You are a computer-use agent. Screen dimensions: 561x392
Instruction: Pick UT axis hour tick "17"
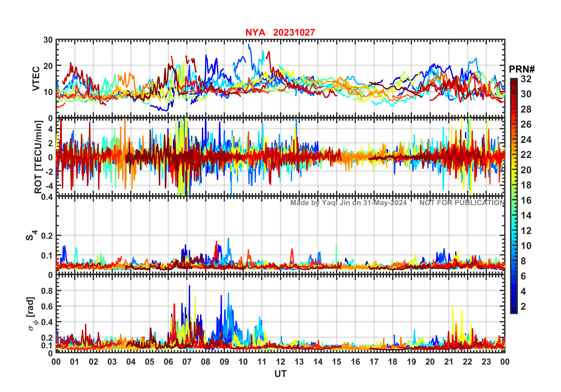(x=374, y=362)
